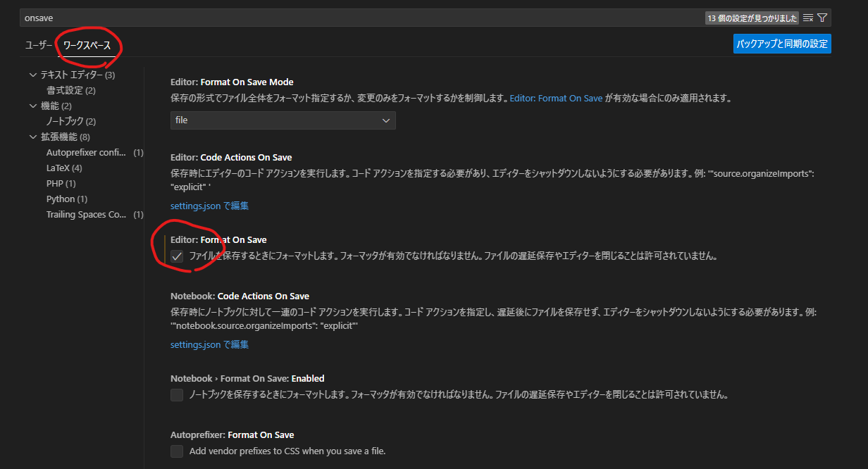868x469 pixels.
Task: Click the 13 個の設定が見つかりました results badge
Action: [x=752, y=18]
